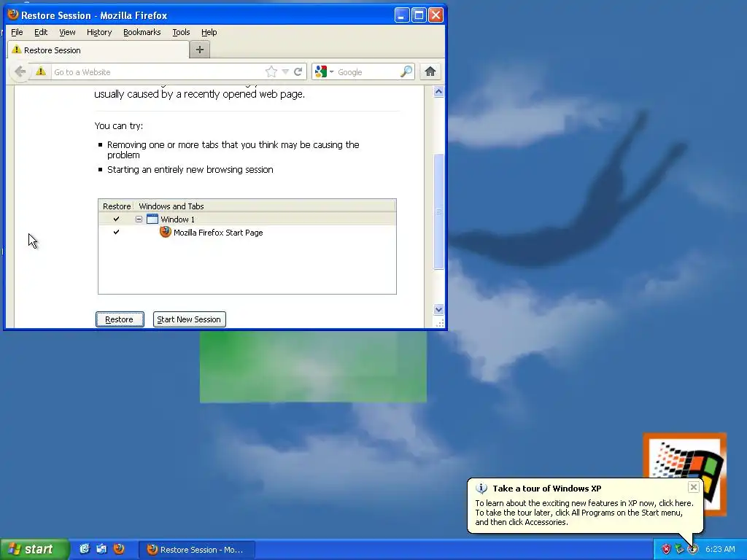Open a new tab with plus button
Image resolution: width=747 pixels, height=560 pixels.
200,50
